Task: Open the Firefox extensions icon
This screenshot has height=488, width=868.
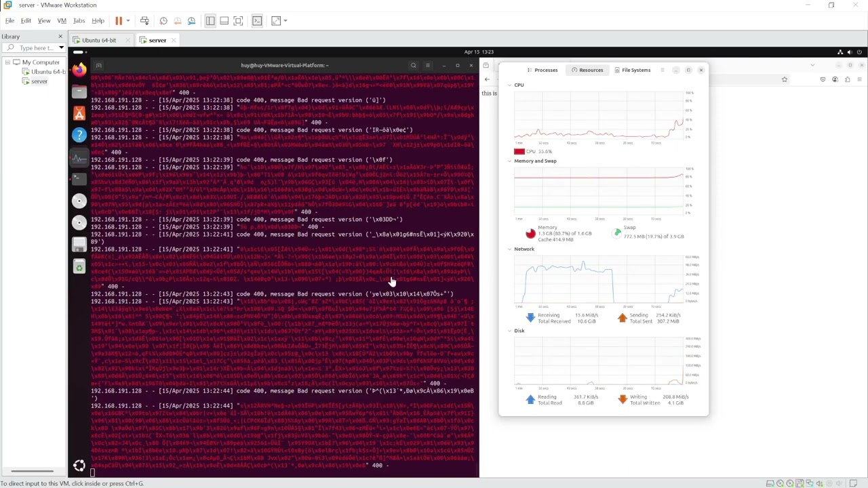Action: click(x=847, y=80)
